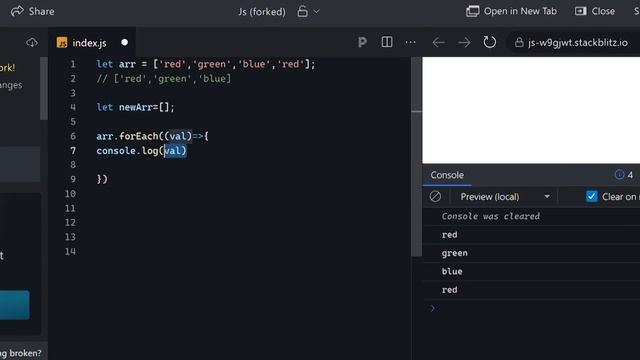Close the preview panel with Close

tap(595, 11)
